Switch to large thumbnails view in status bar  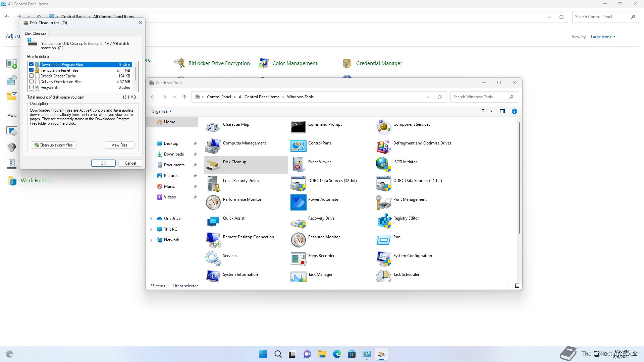coord(517,286)
